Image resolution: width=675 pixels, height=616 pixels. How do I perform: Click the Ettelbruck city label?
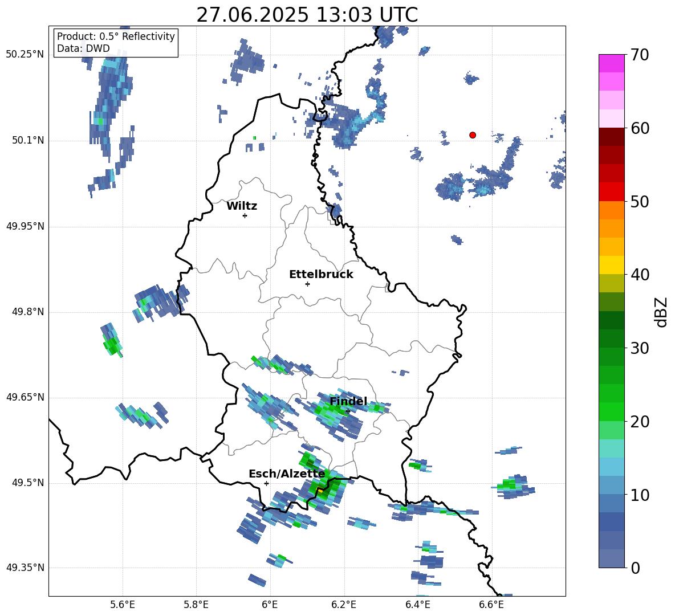tap(321, 275)
